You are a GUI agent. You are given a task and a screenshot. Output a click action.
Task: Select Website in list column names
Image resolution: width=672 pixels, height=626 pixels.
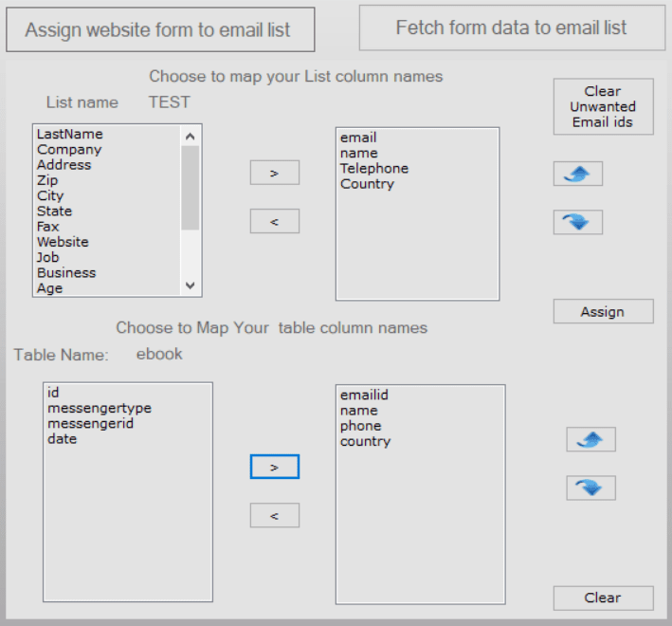63,242
